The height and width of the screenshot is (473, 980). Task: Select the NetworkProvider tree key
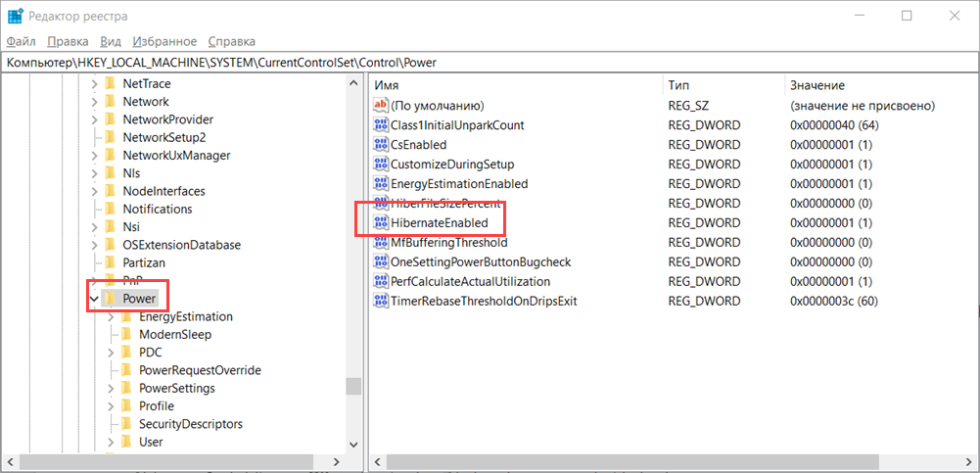(168, 119)
